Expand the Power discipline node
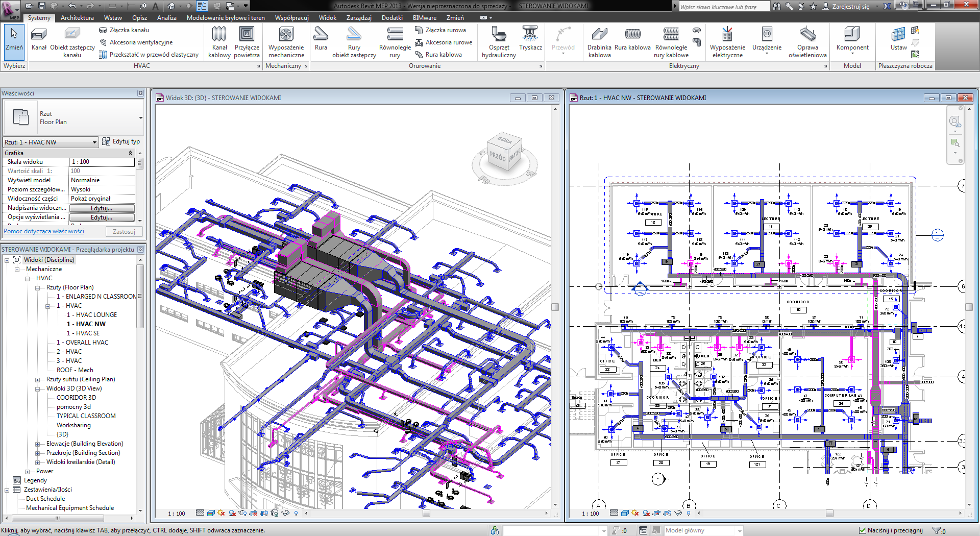The height and width of the screenshot is (536, 980). point(28,471)
